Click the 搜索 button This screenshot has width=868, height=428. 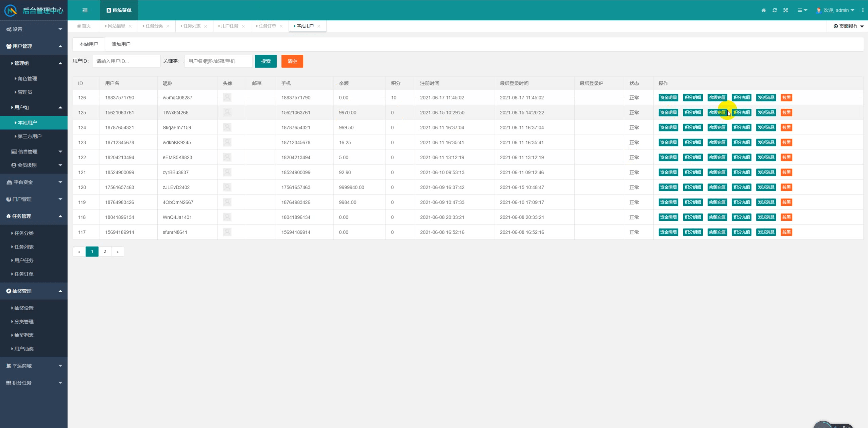tap(265, 61)
